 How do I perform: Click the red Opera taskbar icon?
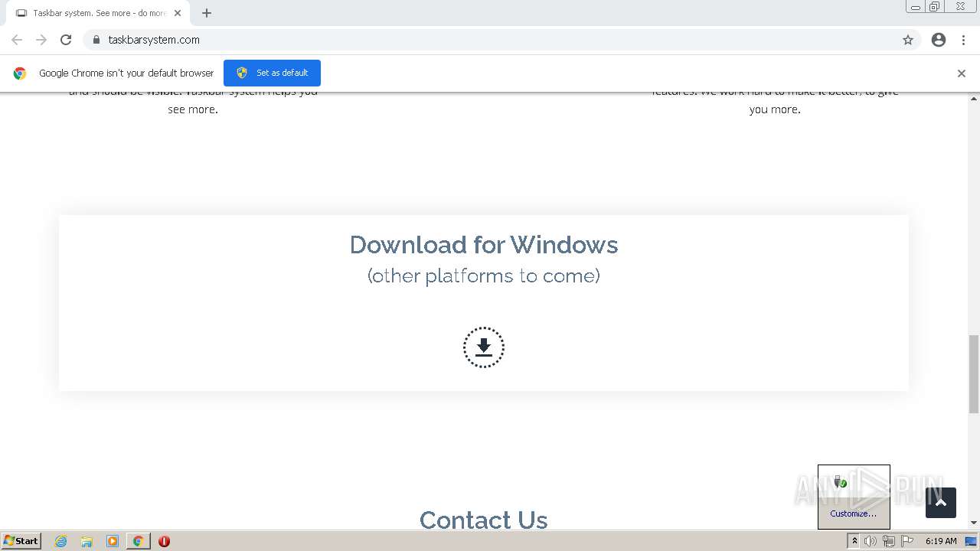(164, 541)
